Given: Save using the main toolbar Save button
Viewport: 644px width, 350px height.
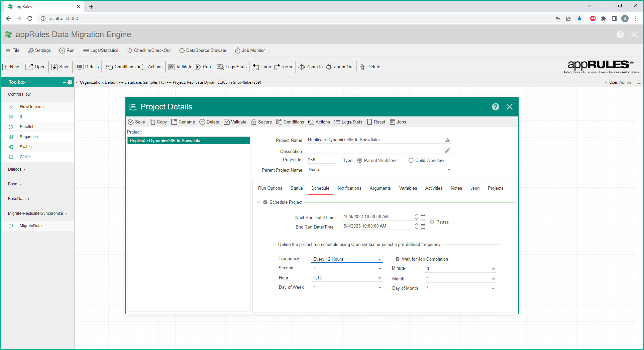Looking at the screenshot, I should tap(61, 67).
